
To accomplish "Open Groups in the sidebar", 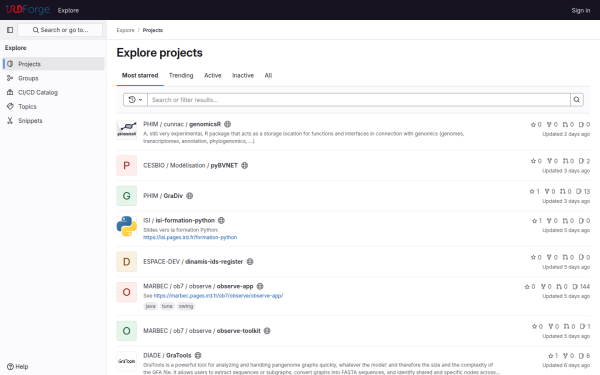I will click(53, 78).
